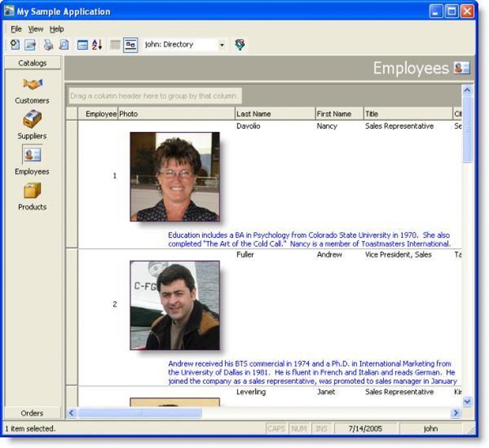Click Andrew Fuller's photo thumbnail
The width and height of the screenshot is (489, 448).
coord(175,305)
